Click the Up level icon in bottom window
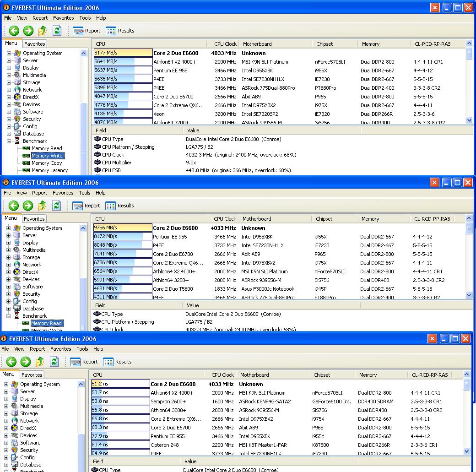476x472 pixels. (40, 362)
